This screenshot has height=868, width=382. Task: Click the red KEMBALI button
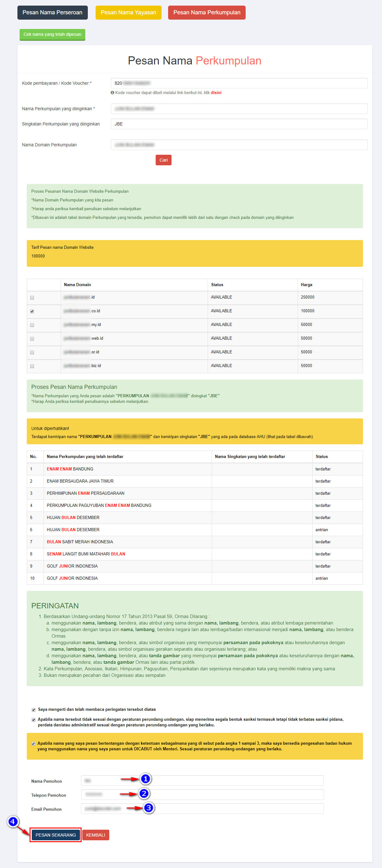(96, 835)
